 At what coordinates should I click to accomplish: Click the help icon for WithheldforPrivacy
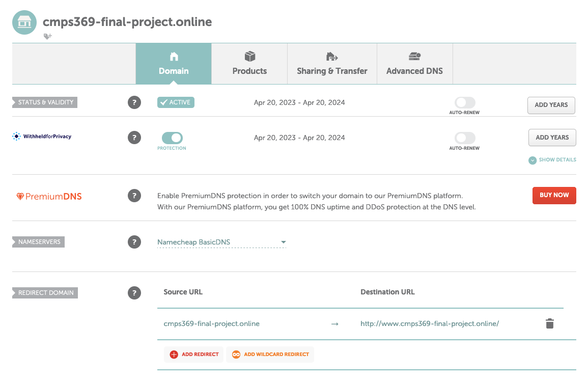[x=134, y=138]
